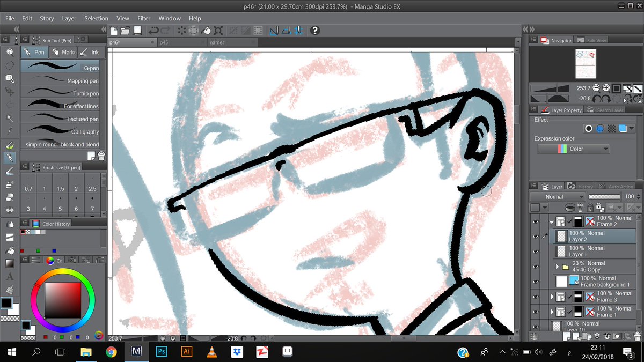
Task: Hide Layer 2 with its eye icon
Action: click(x=535, y=237)
